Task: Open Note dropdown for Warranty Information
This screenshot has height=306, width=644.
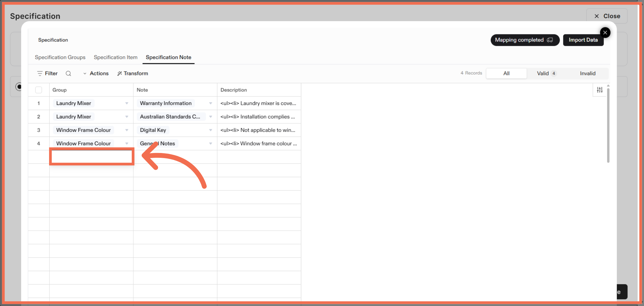Action: click(x=210, y=103)
